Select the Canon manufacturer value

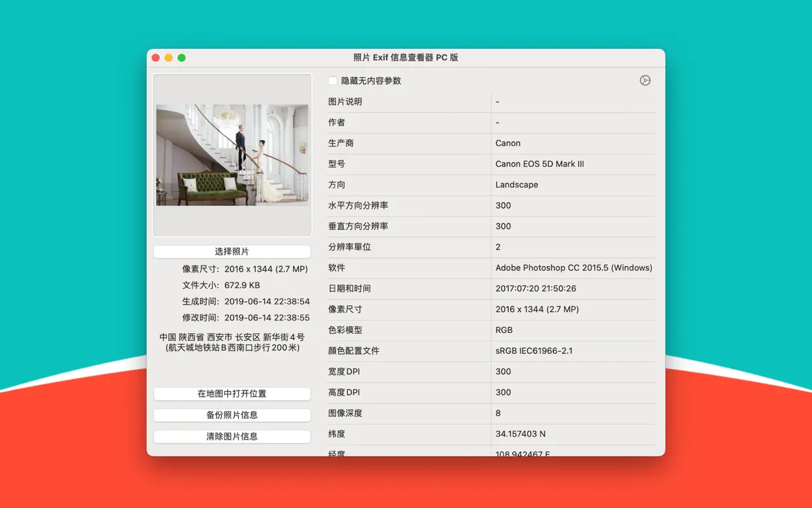508,143
